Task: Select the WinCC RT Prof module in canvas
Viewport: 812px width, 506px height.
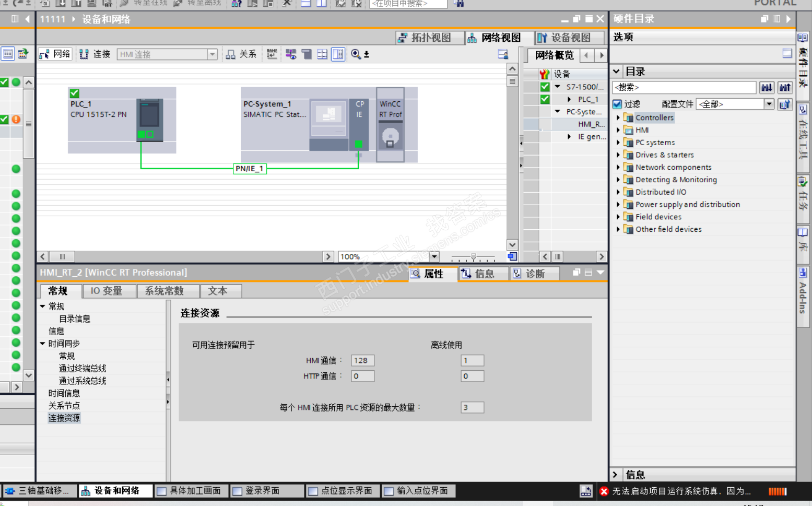Action: [x=390, y=124]
